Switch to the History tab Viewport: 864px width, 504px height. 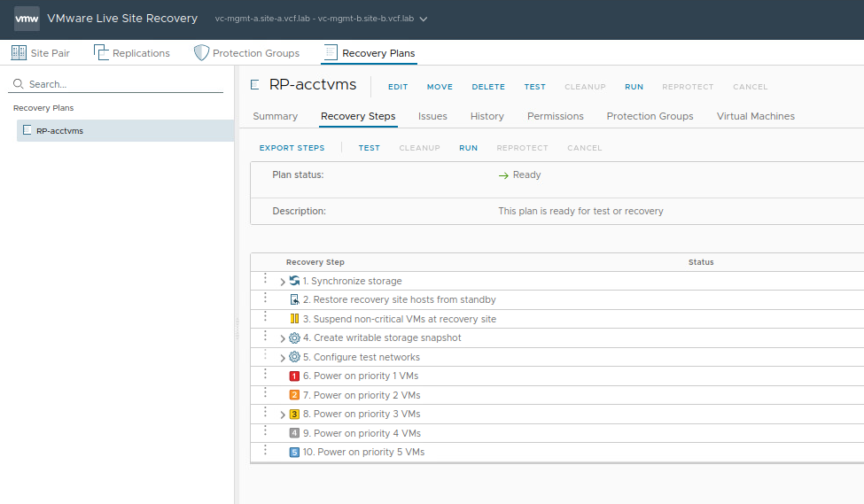click(x=486, y=116)
